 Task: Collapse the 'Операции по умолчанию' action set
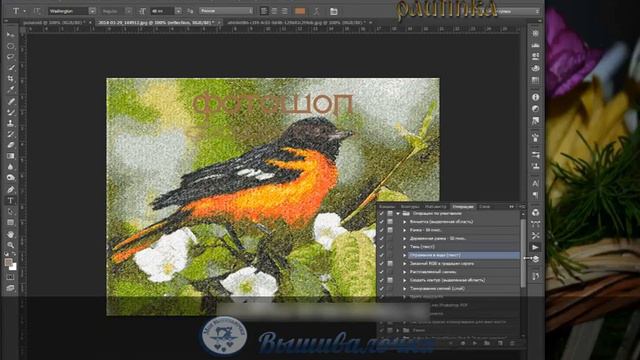click(398, 213)
